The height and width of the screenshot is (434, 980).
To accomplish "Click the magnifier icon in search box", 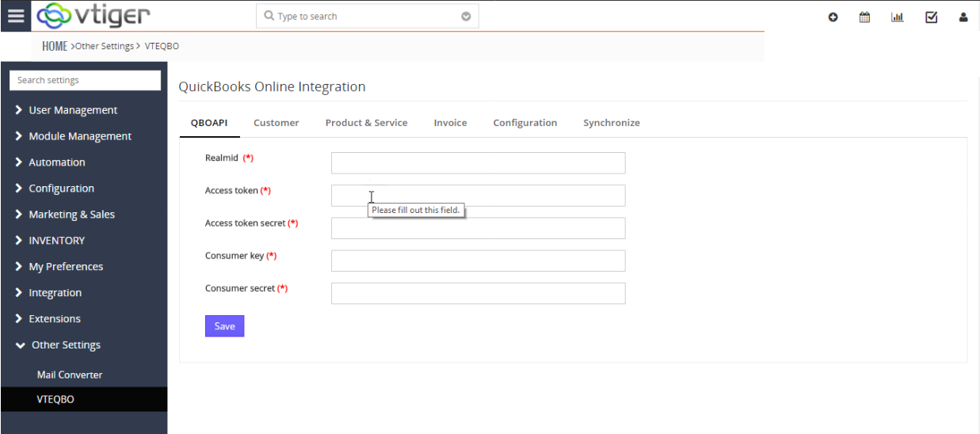I will (x=269, y=16).
